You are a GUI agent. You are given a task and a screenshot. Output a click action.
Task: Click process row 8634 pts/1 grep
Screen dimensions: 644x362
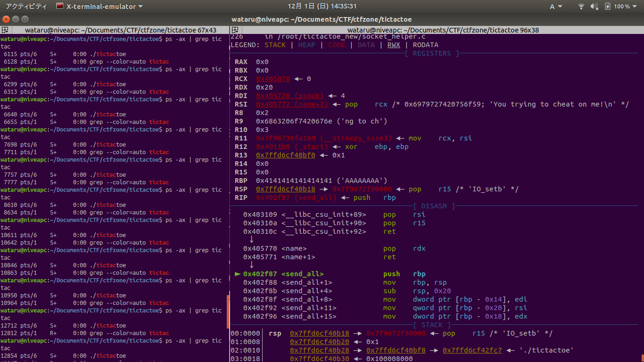[x=86, y=213]
